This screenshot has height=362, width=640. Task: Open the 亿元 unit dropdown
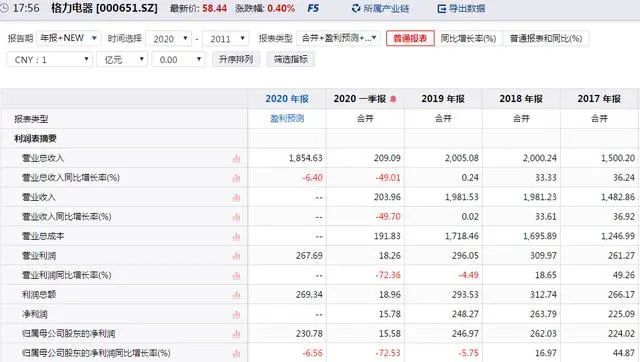(x=122, y=60)
